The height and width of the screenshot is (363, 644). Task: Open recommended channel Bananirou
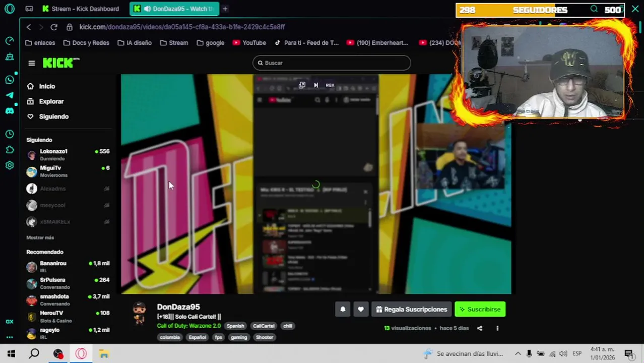(x=68, y=267)
